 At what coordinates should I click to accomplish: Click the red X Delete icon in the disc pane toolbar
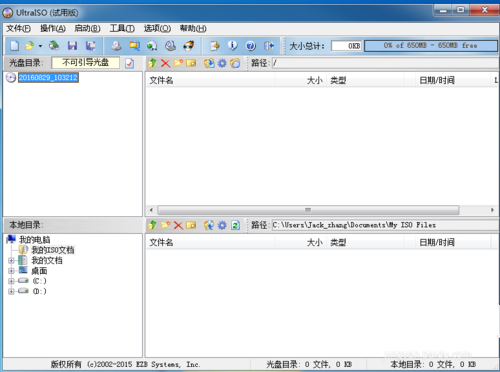tap(165, 63)
